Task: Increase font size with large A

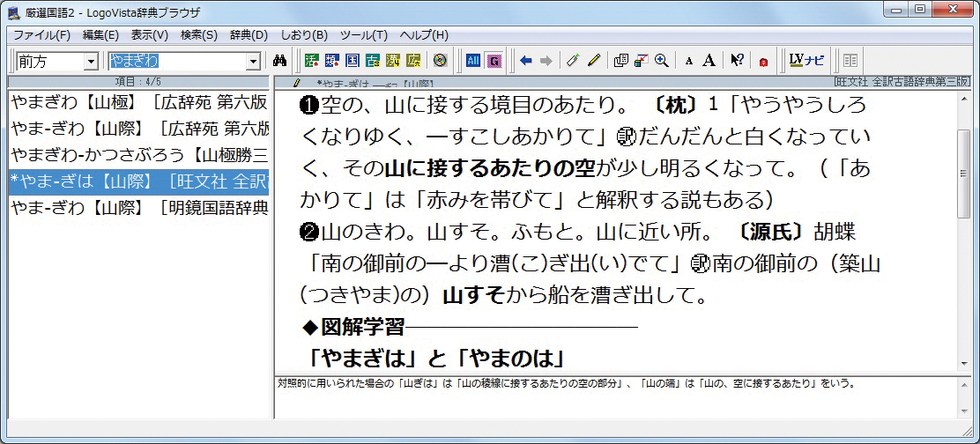Action: click(x=709, y=61)
